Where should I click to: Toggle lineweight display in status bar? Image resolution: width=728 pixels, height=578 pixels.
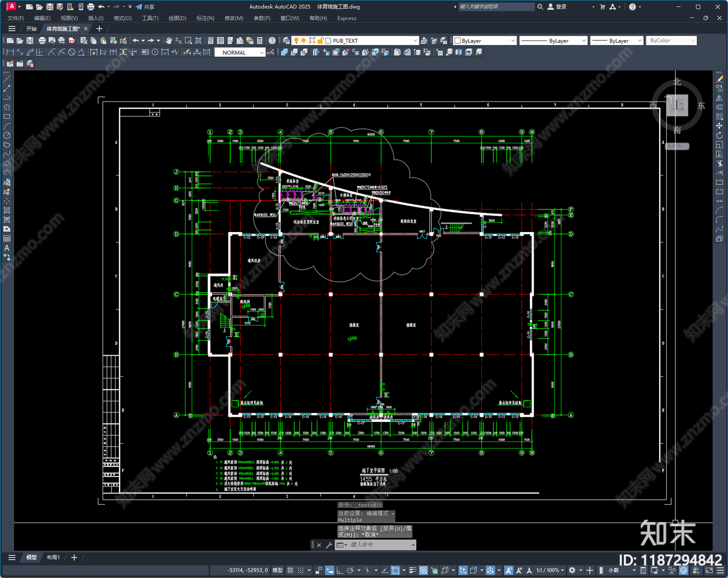tap(413, 570)
